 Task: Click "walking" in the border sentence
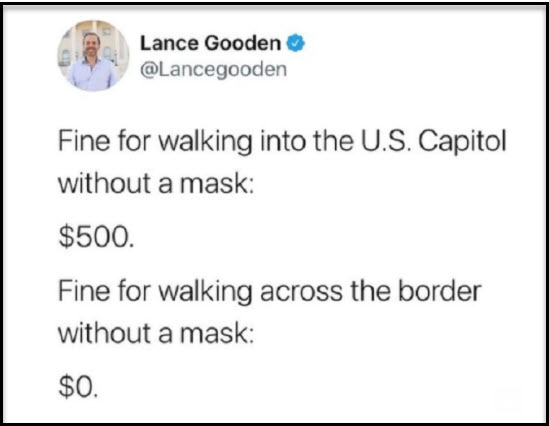(205, 293)
